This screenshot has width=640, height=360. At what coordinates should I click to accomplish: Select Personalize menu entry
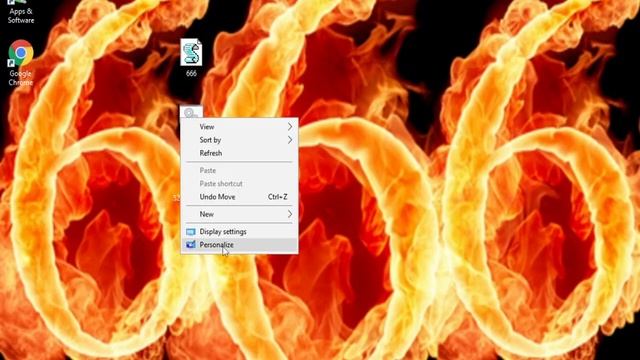239,245
